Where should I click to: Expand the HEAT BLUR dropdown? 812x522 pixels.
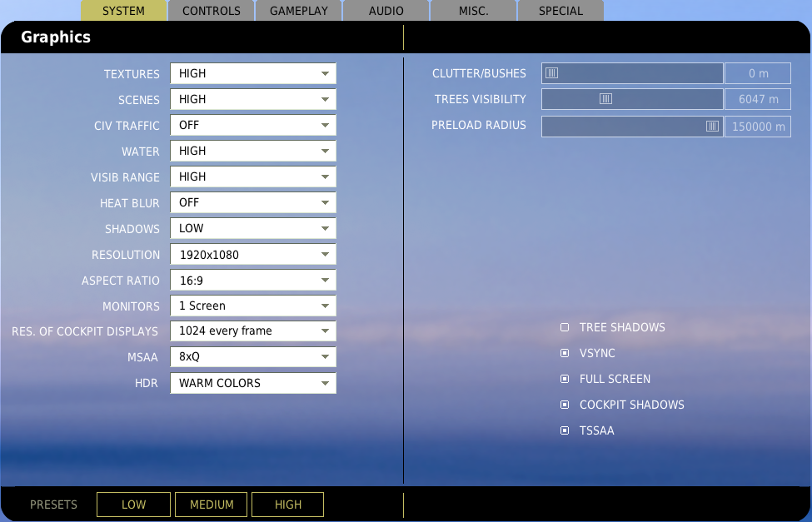[x=253, y=202]
